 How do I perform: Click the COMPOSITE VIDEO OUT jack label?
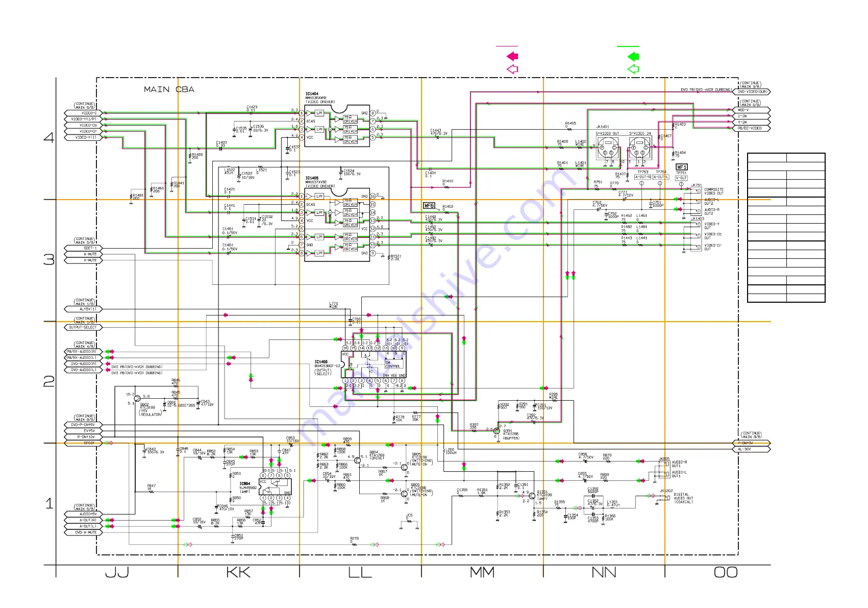point(714,191)
